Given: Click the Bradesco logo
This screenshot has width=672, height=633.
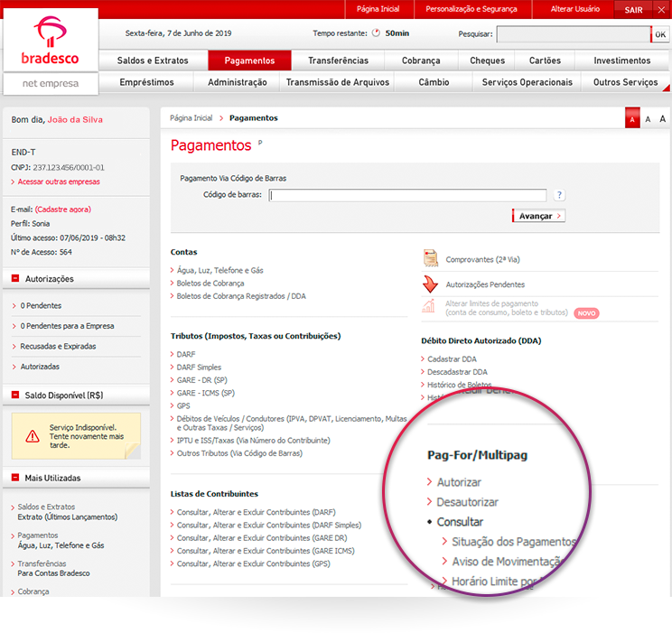Looking at the screenshot, I should (51, 40).
